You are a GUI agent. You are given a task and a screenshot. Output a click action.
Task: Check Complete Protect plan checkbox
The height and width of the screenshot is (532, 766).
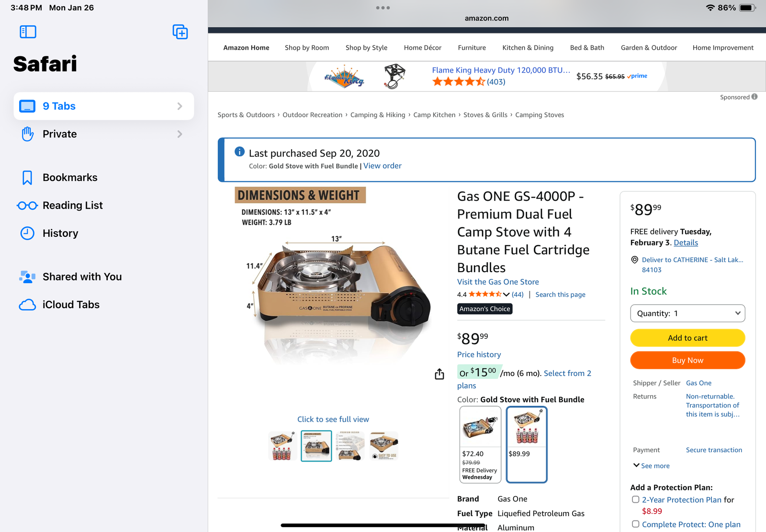pos(636,524)
